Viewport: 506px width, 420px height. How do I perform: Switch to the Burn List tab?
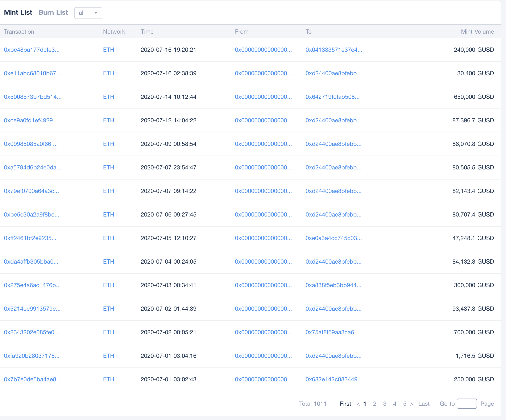[x=53, y=13]
